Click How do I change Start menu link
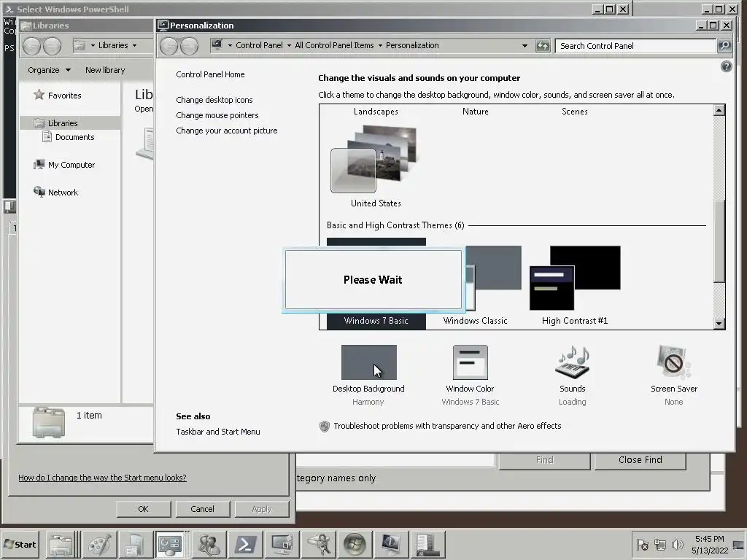The image size is (747, 560). tap(102, 478)
